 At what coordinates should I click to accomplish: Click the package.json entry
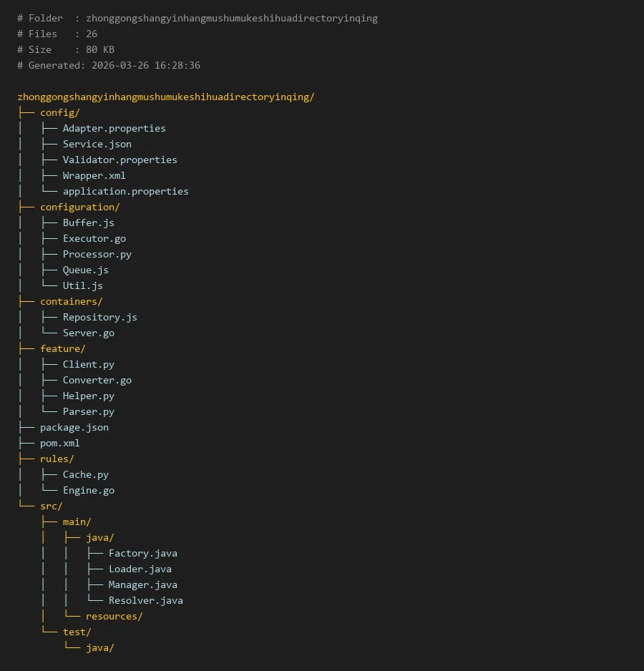tap(74, 427)
